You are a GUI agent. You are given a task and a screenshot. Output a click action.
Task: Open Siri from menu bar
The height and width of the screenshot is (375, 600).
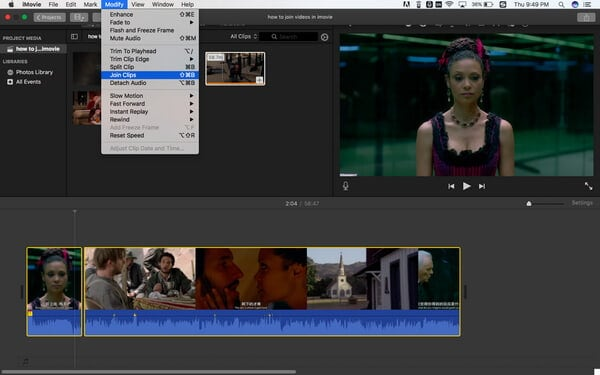575,5
